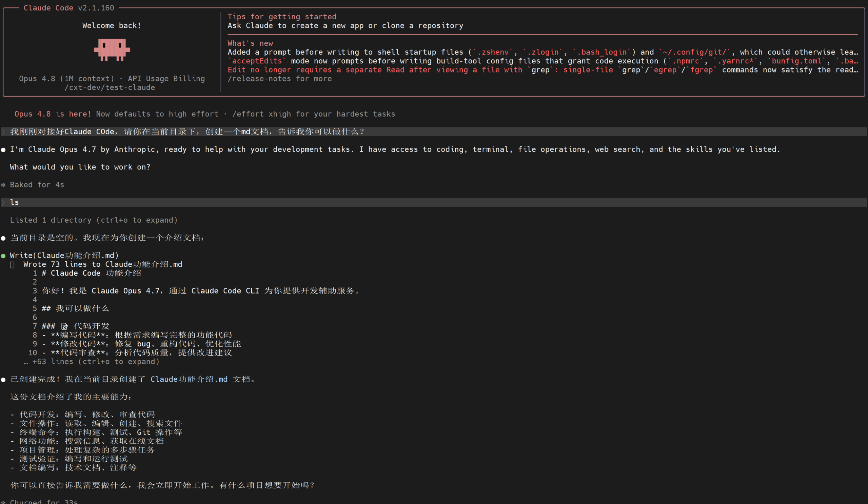This screenshot has width=868, height=504.
Task: Click the 'Edit no longer requires a separate Read' line
Action: (543, 70)
